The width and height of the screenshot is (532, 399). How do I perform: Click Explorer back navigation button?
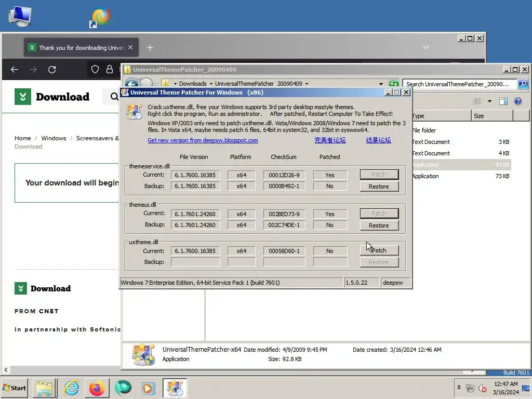tap(131, 83)
